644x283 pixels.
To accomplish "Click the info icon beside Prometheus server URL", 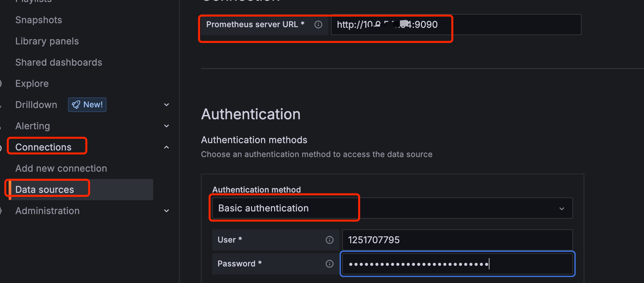I will point(318,25).
